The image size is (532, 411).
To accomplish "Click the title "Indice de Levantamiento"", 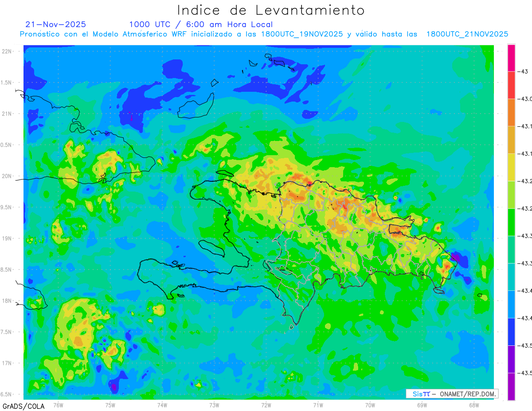I will [271, 10].
